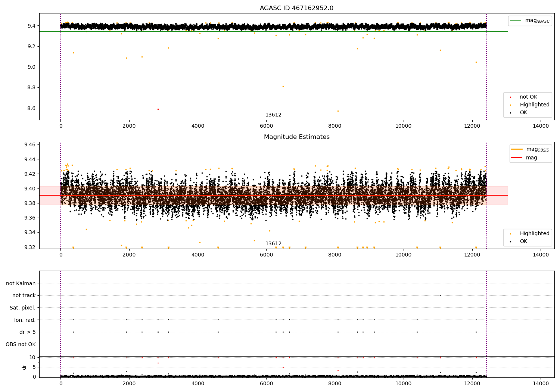
Task: Click the 'Ion. rad.' row label
Action: pyautogui.click(x=25, y=320)
